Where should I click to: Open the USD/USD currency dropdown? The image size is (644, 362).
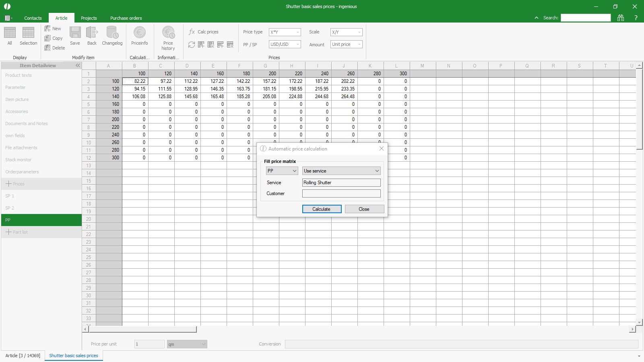(285, 45)
